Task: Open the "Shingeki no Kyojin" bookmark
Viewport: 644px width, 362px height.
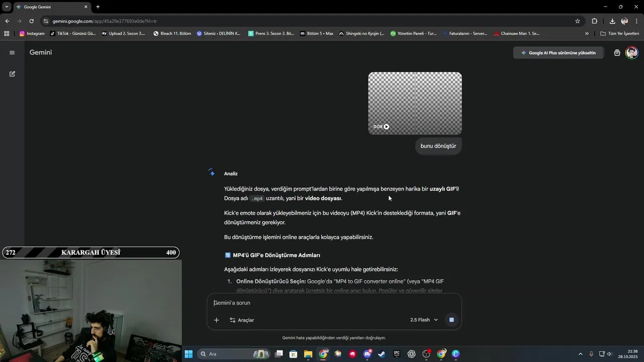Action: 361,34
